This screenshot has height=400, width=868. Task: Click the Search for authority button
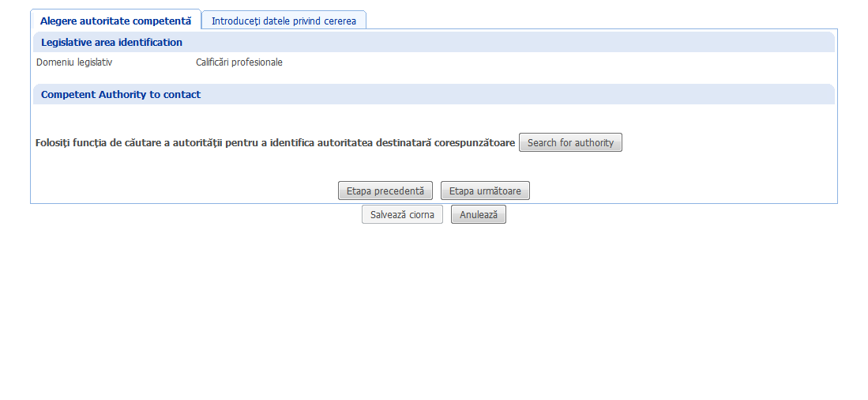pyautogui.click(x=570, y=143)
